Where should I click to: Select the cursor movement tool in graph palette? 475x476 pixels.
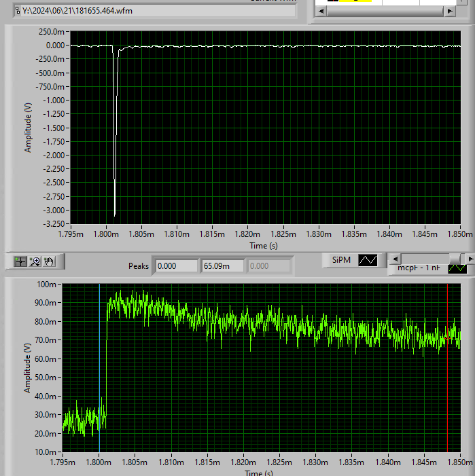click(20, 261)
